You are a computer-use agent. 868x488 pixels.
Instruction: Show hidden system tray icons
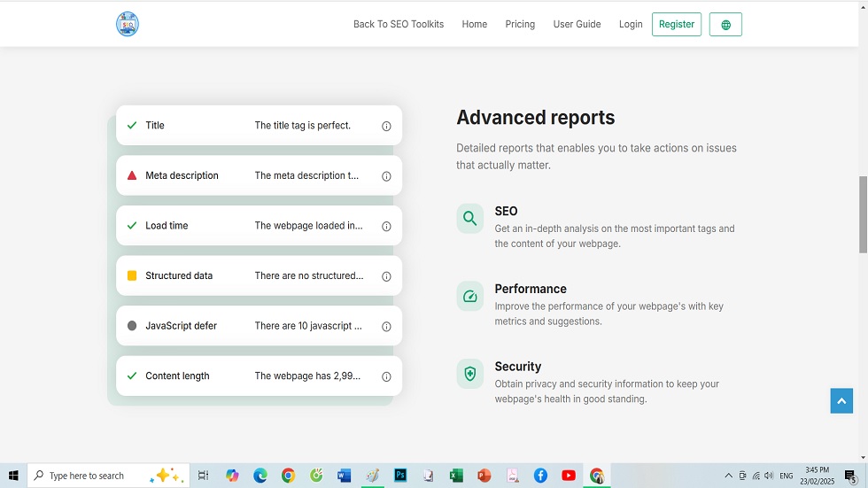coord(728,476)
